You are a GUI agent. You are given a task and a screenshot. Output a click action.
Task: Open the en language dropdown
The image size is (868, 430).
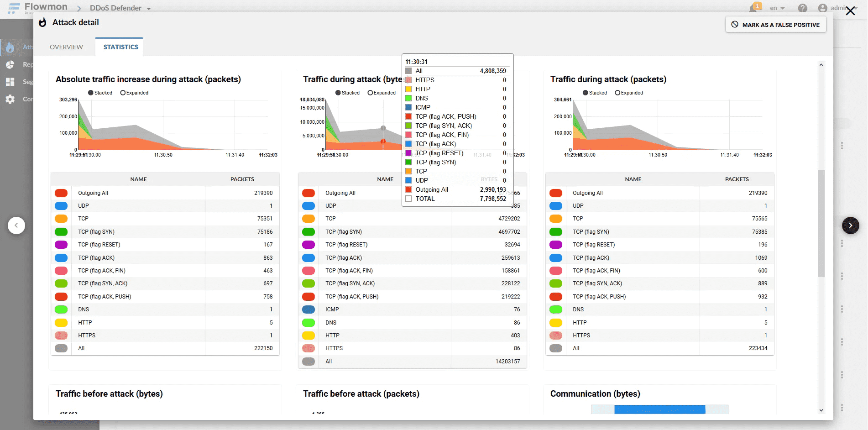(x=777, y=8)
